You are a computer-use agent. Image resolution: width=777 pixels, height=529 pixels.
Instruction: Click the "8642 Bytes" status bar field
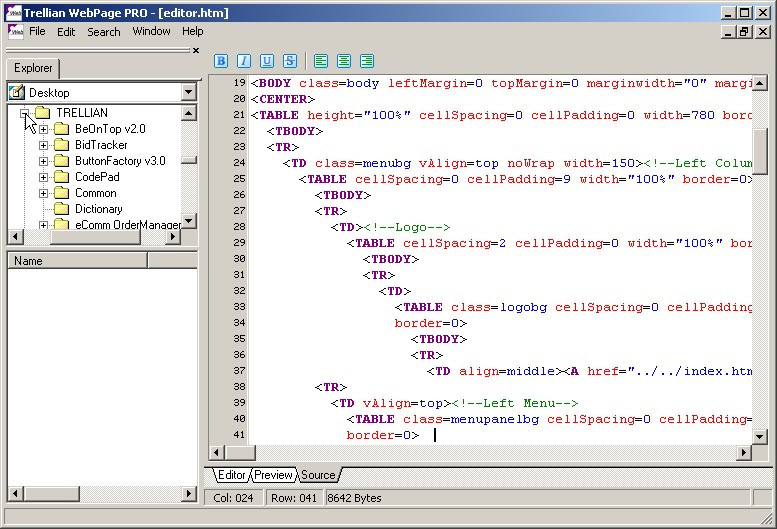538,498
